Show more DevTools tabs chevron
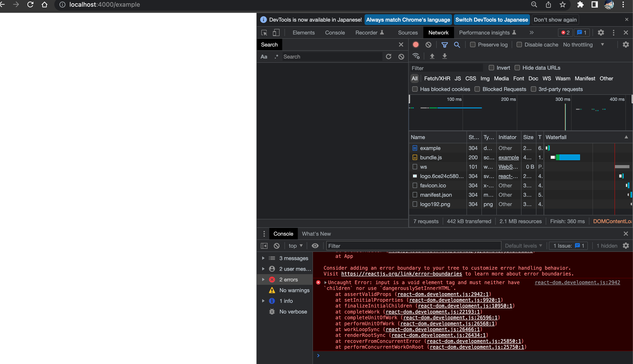633x364 pixels. click(x=532, y=32)
